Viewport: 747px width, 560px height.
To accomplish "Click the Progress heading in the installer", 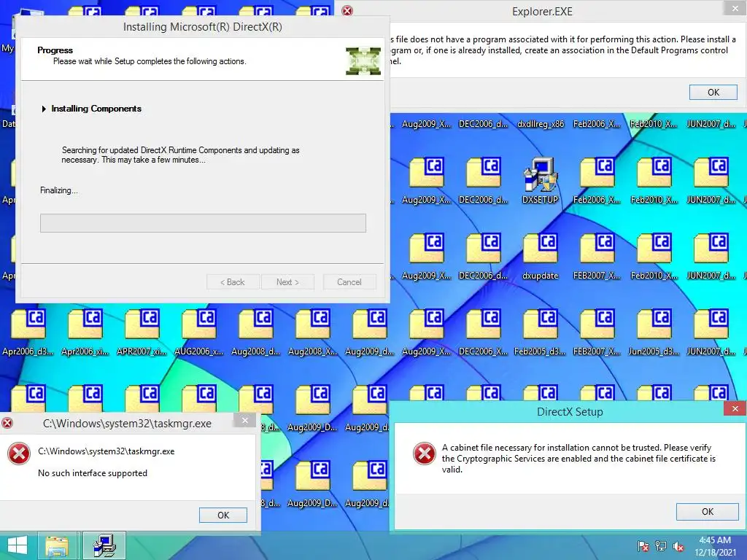I will (x=55, y=50).
